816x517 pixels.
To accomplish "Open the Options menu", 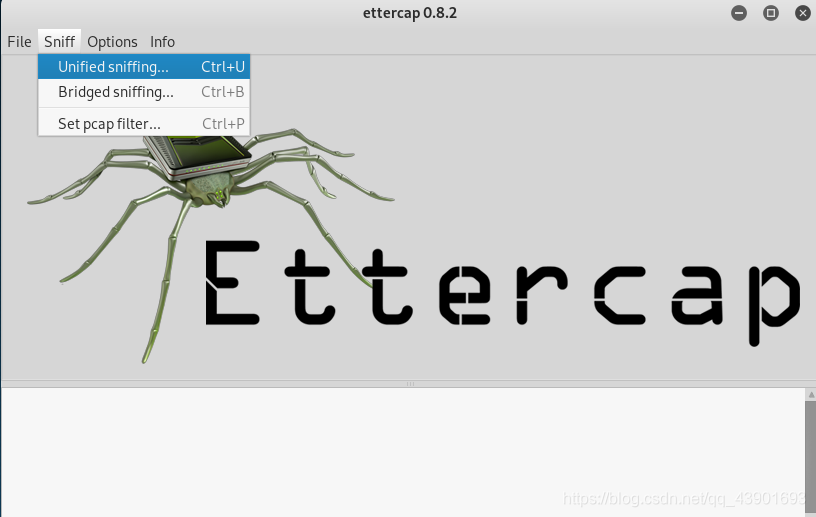I will pyautogui.click(x=112, y=42).
